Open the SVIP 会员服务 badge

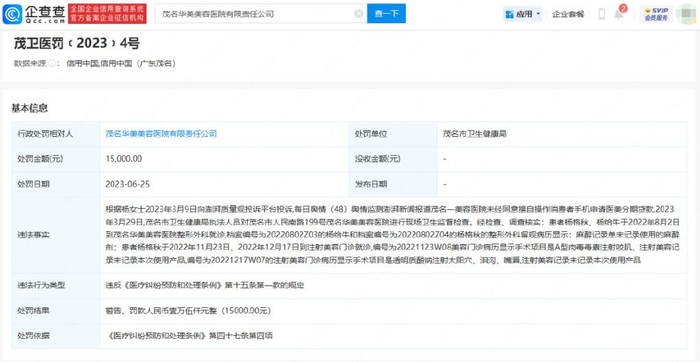656,14
